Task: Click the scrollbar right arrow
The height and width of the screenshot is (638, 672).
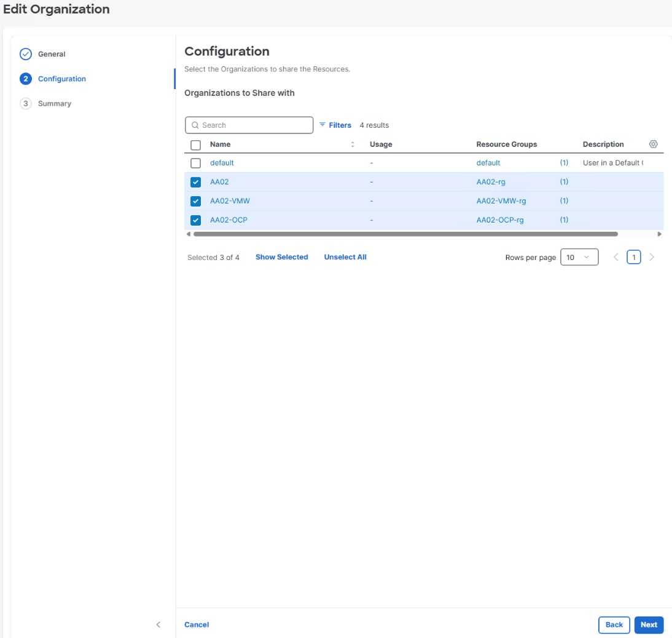Action: pyautogui.click(x=660, y=234)
